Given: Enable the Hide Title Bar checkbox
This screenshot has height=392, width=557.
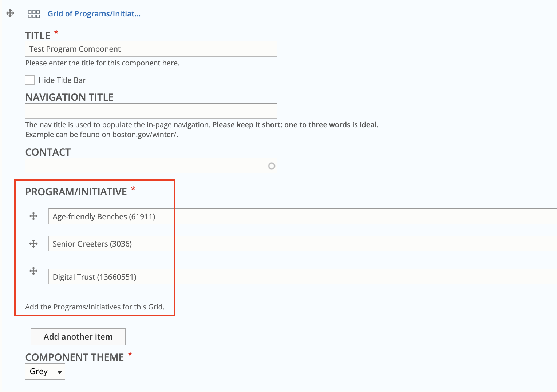Looking at the screenshot, I should point(30,80).
